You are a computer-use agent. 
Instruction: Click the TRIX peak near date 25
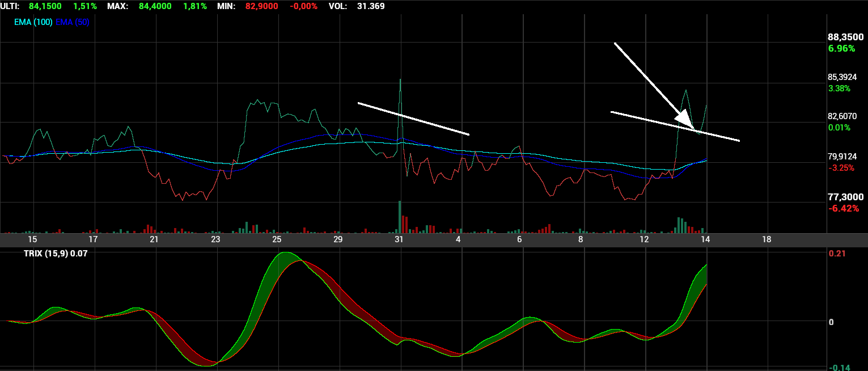tap(285, 253)
